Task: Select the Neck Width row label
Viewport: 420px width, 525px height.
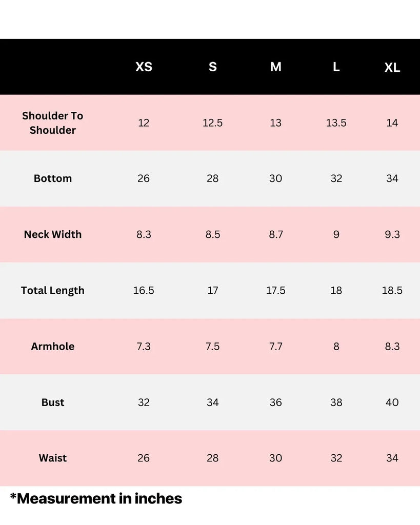Action: [53, 234]
